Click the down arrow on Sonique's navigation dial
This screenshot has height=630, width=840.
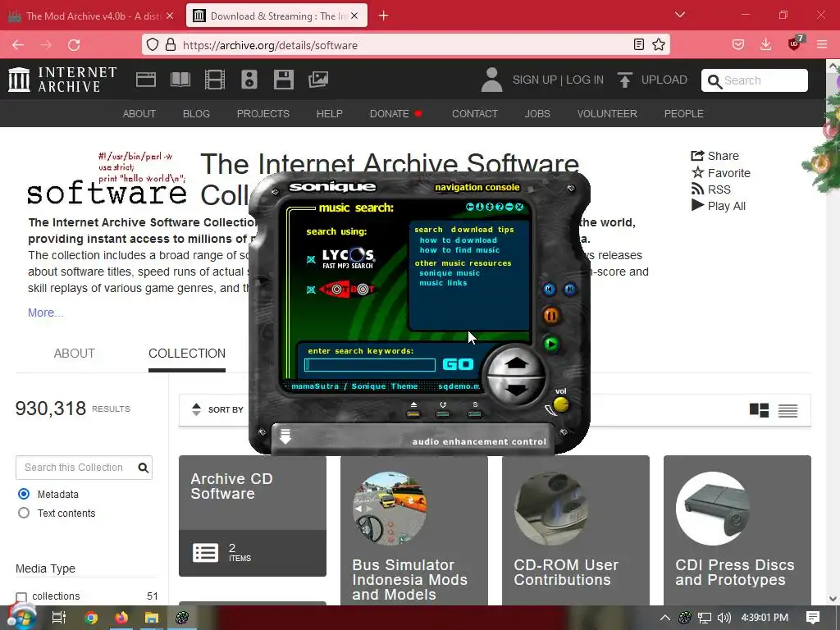[x=517, y=389]
